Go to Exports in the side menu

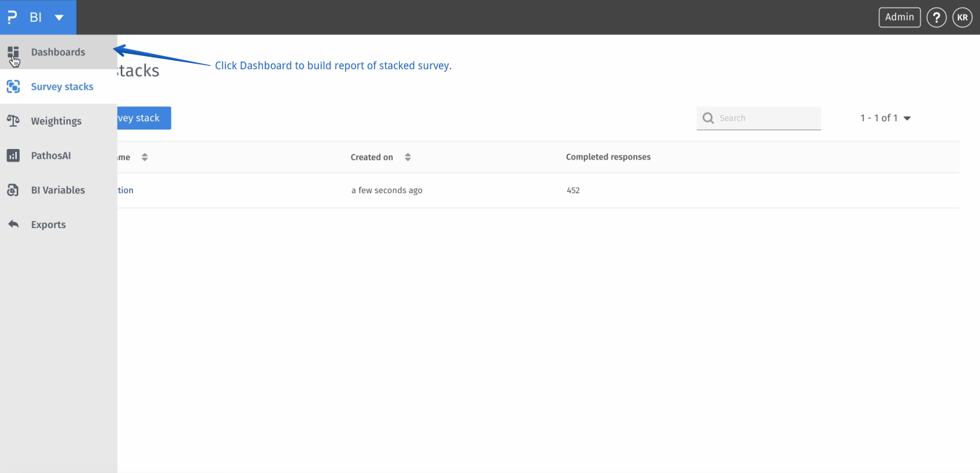[48, 225]
